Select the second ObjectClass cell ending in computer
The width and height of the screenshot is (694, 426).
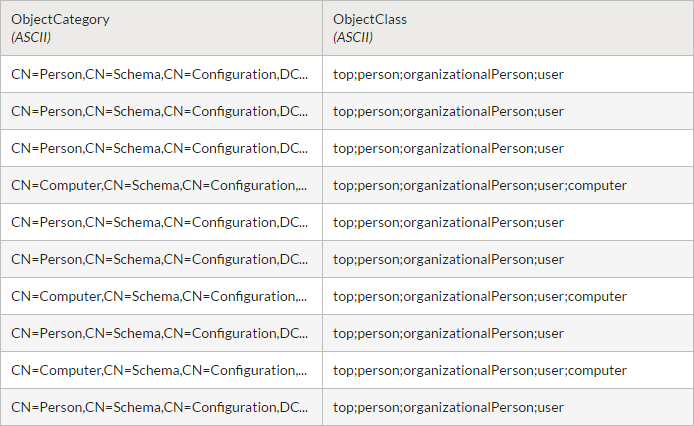479,296
